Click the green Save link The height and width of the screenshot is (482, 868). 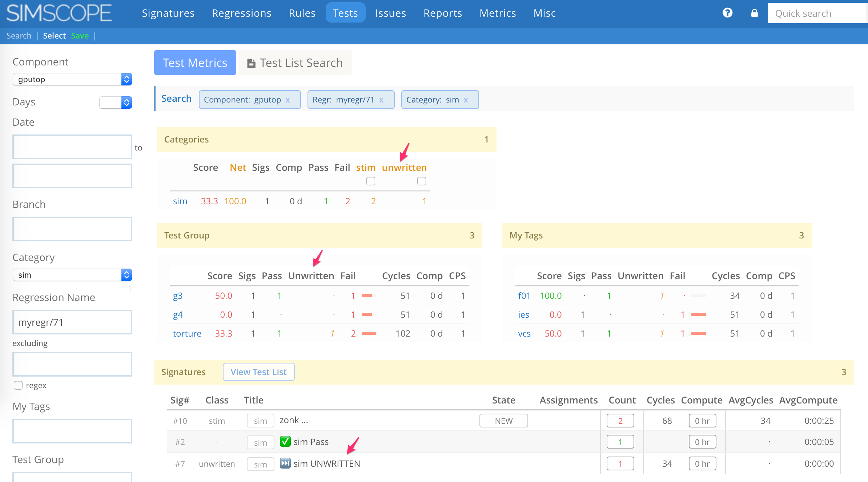click(x=80, y=36)
